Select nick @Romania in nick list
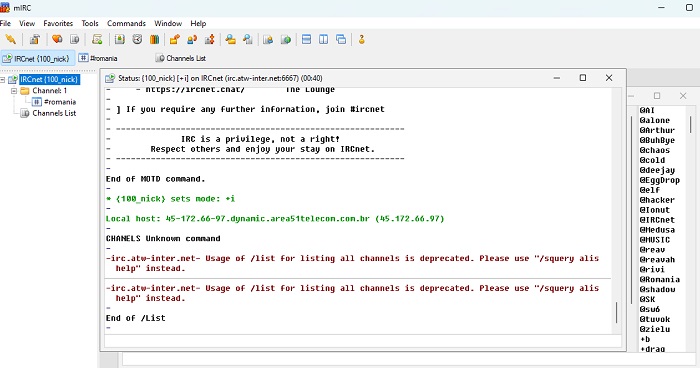Viewport: 700px width, 368px height. point(659,280)
